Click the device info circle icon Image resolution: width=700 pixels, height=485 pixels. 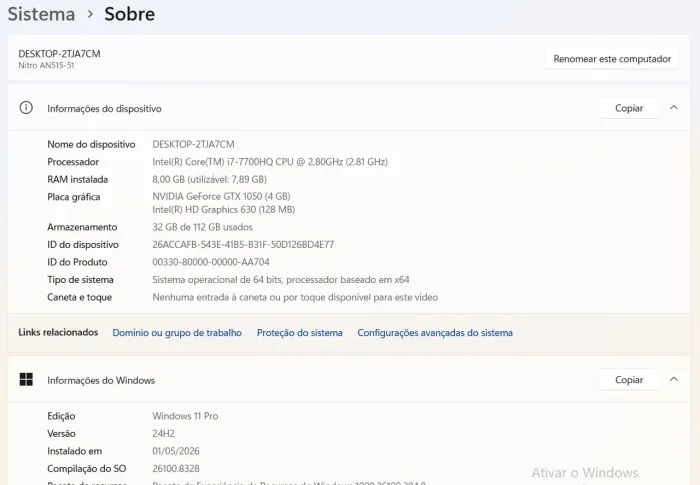click(26, 108)
